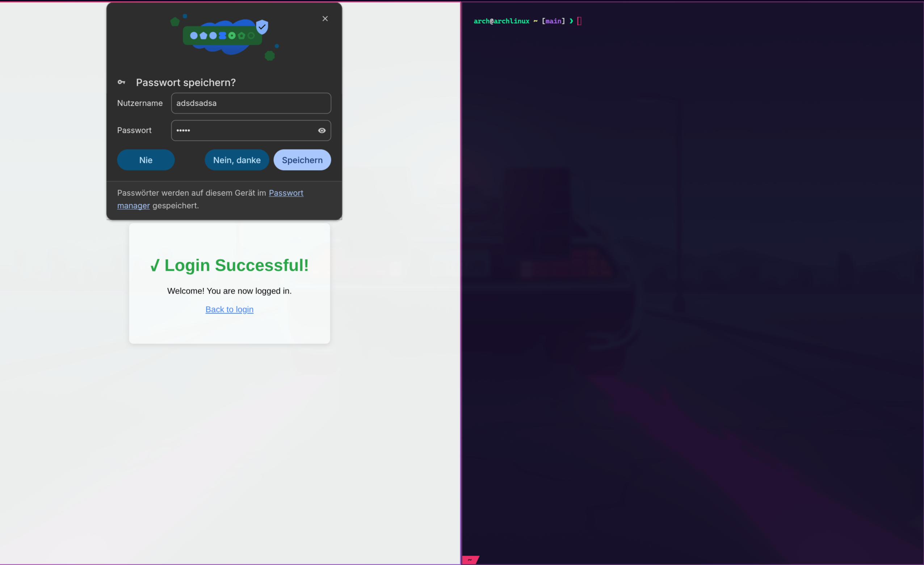The height and width of the screenshot is (565, 924).
Task: Close the password save popup
Action: pos(325,19)
